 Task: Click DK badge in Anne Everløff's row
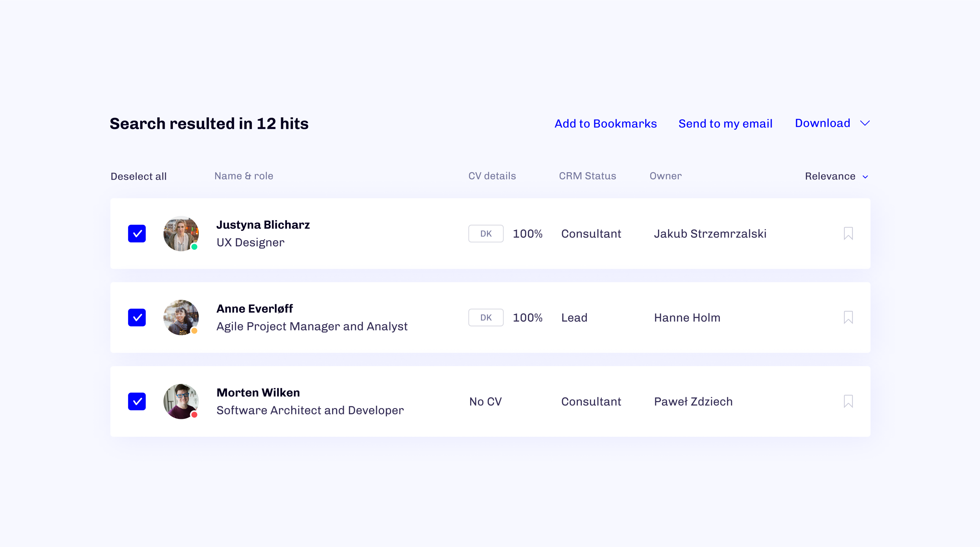[x=486, y=317]
